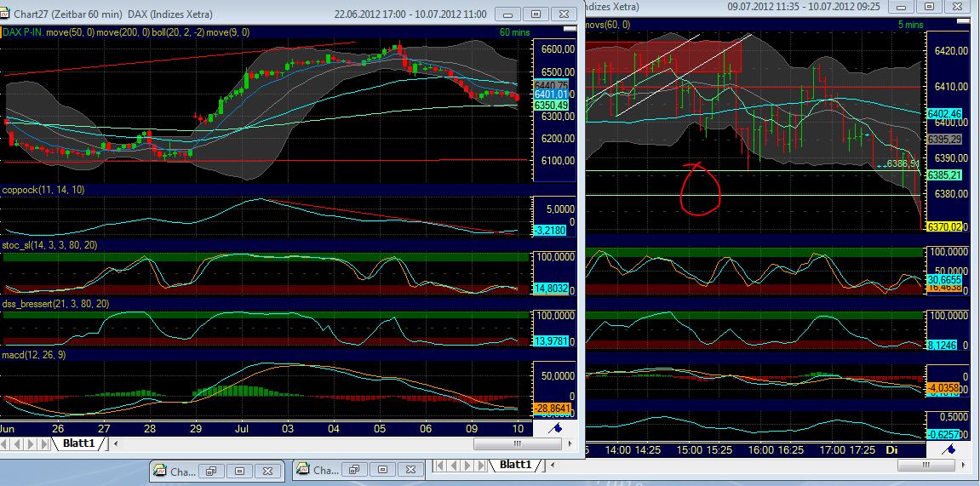Click the -3,2180 coppock value
This screenshot has height=486, width=980.
click(551, 231)
